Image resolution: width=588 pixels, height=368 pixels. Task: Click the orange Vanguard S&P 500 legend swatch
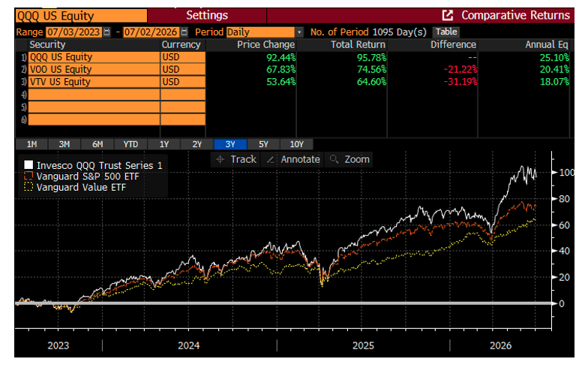click(x=28, y=176)
